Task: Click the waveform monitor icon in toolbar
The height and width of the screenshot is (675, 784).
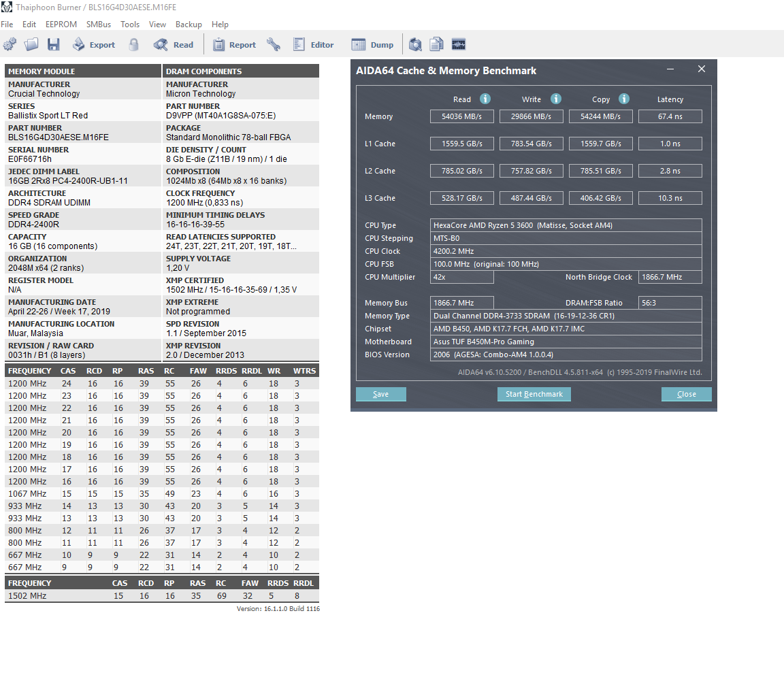Action: tap(459, 44)
